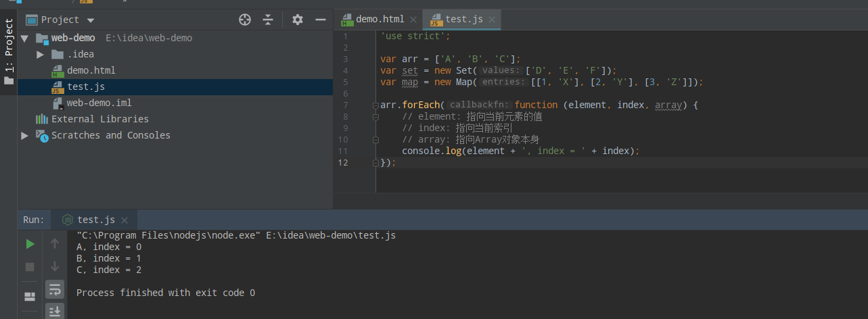Close the demo.html editor tab
The width and height of the screenshot is (868, 319).
[x=413, y=20]
